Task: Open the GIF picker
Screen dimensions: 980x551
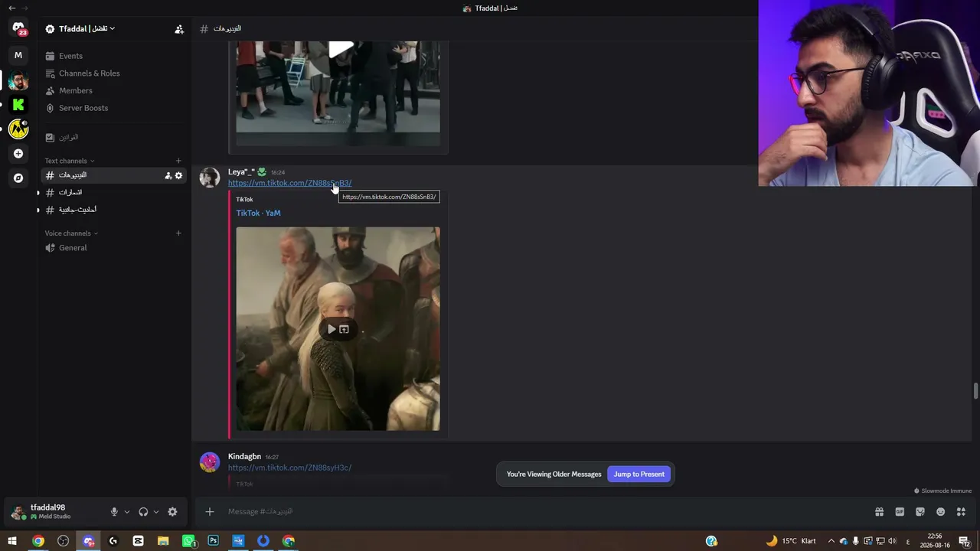Action: (900, 512)
